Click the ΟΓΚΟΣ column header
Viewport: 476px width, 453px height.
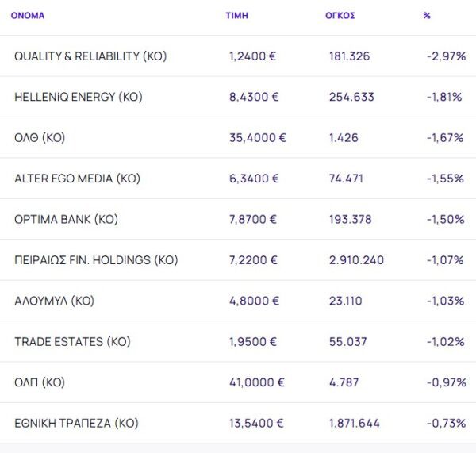click(340, 16)
